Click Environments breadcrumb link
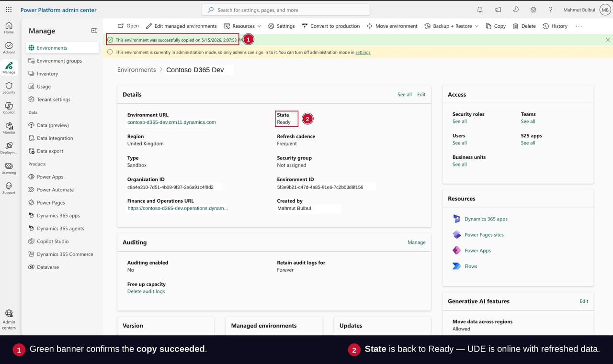613x364 pixels. pyautogui.click(x=136, y=70)
